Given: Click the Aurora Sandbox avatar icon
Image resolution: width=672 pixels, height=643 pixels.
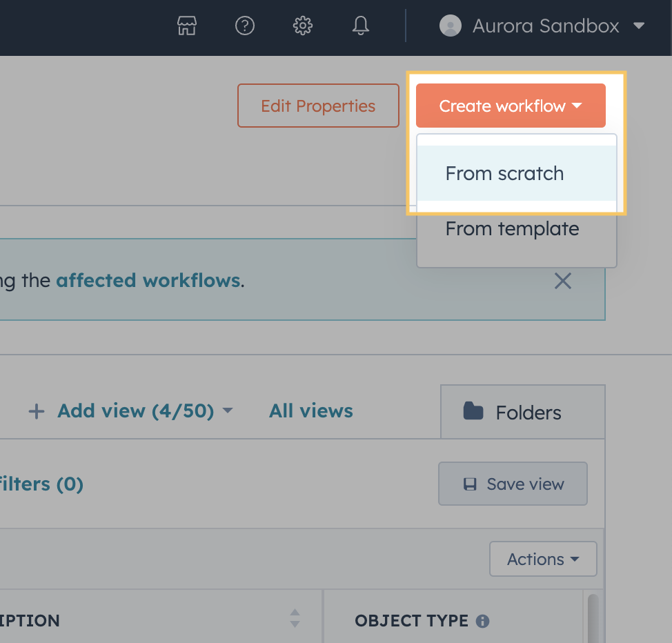Looking at the screenshot, I should [451, 26].
